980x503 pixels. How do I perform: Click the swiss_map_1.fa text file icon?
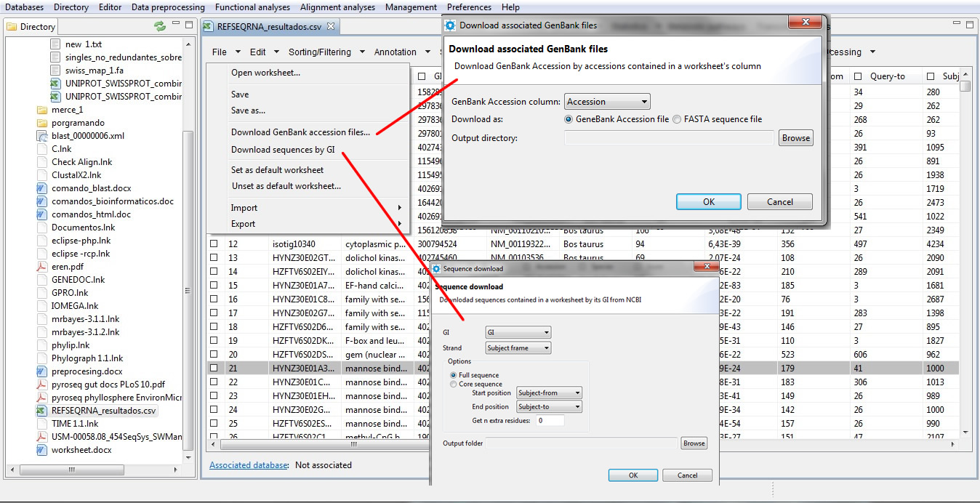(56, 71)
